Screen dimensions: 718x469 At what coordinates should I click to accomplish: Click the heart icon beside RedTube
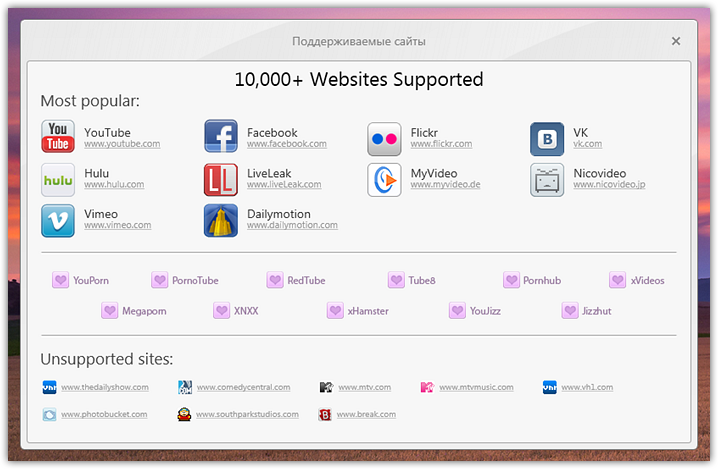pos(275,280)
